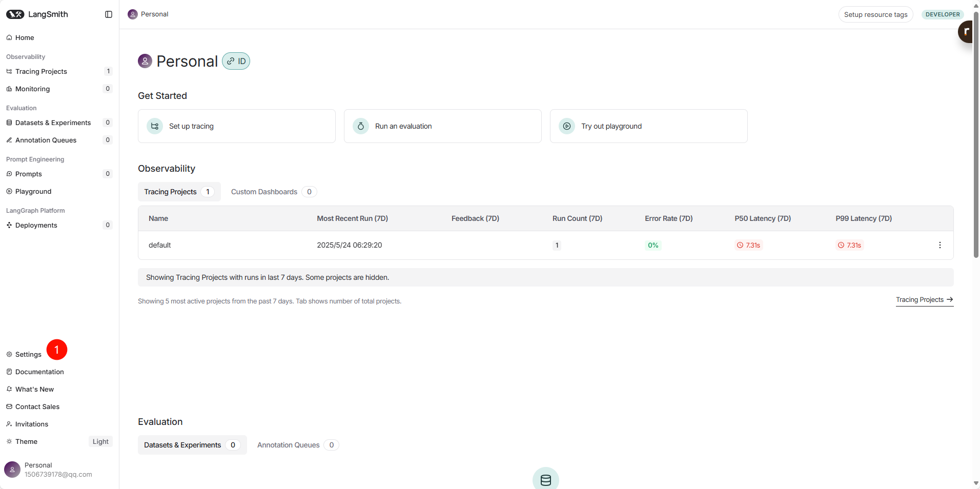Viewport: 980px width, 489px height.
Task: Copy workspace ID using ID badge
Action: [236, 61]
